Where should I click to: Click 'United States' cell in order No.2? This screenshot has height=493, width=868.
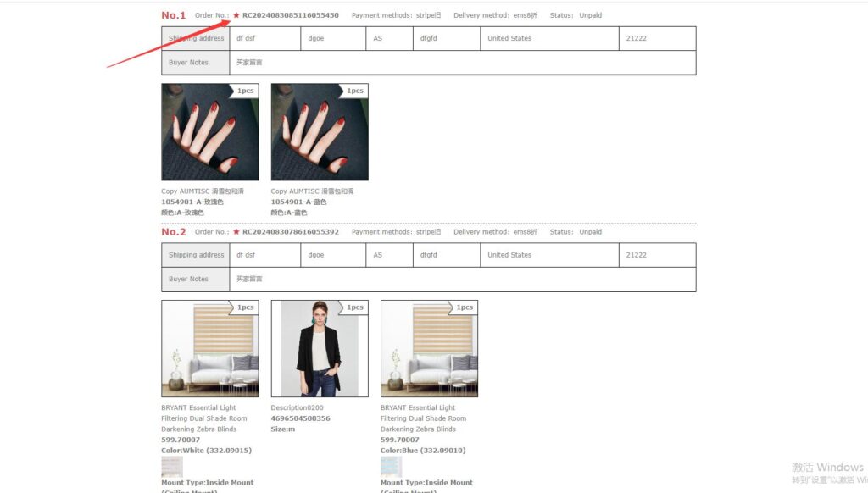click(549, 255)
